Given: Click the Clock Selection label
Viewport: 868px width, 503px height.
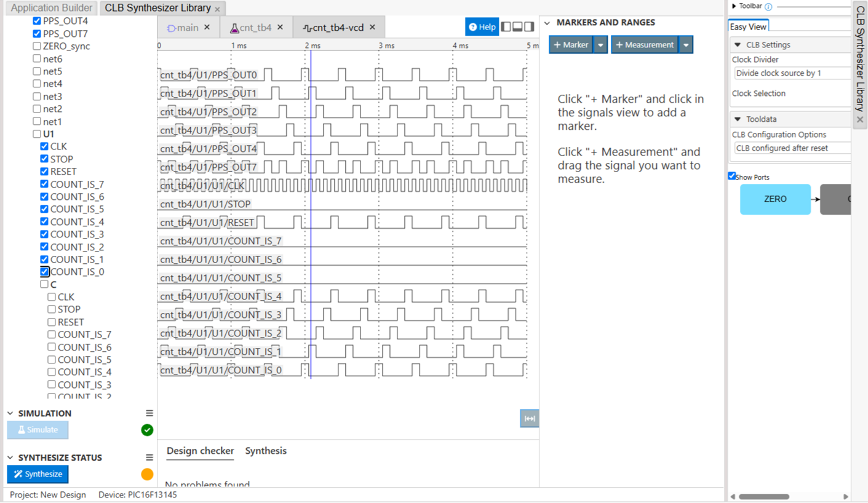Looking at the screenshot, I should (x=759, y=93).
